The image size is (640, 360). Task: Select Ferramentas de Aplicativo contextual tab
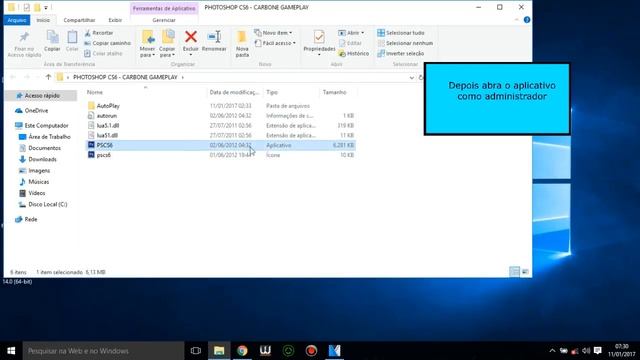click(164, 8)
